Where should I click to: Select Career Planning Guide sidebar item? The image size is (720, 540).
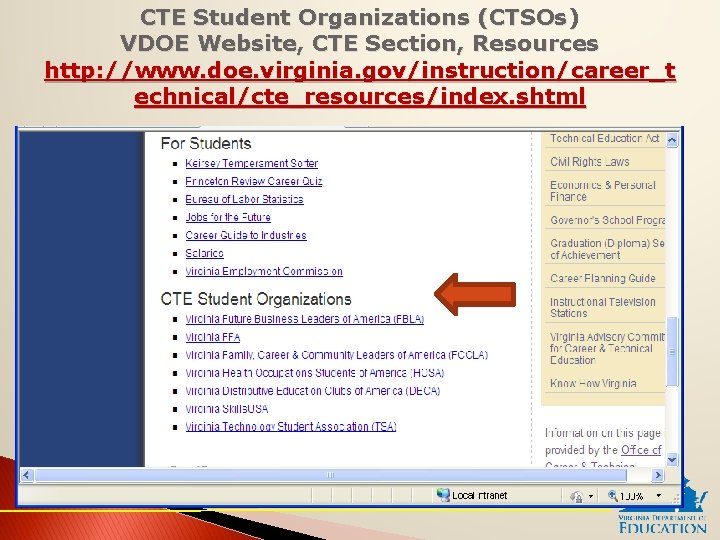(602, 278)
